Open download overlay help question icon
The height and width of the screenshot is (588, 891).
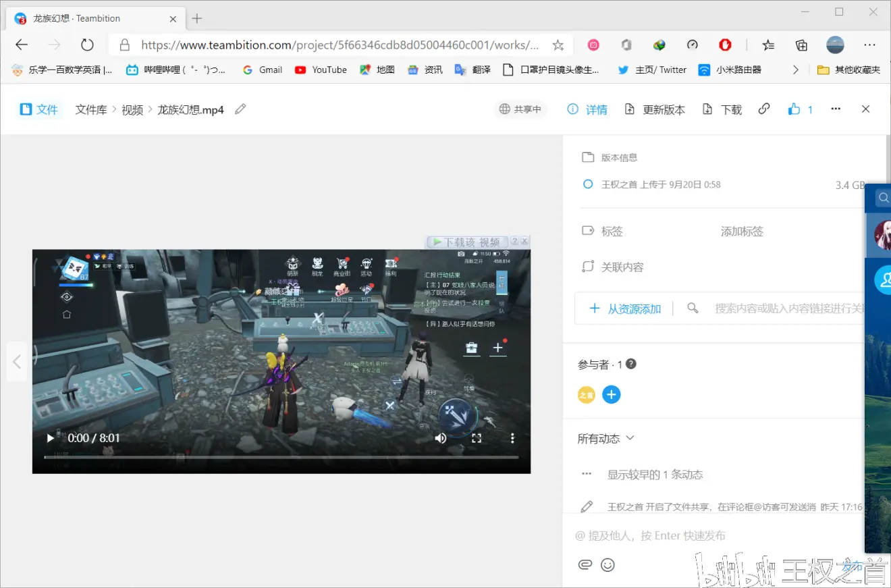click(514, 241)
